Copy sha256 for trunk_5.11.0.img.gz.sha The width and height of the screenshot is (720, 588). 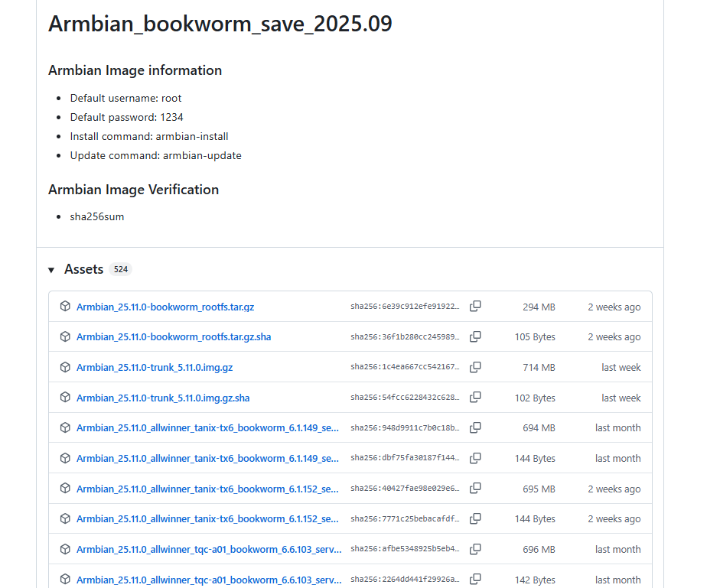(x=475, y=397)
